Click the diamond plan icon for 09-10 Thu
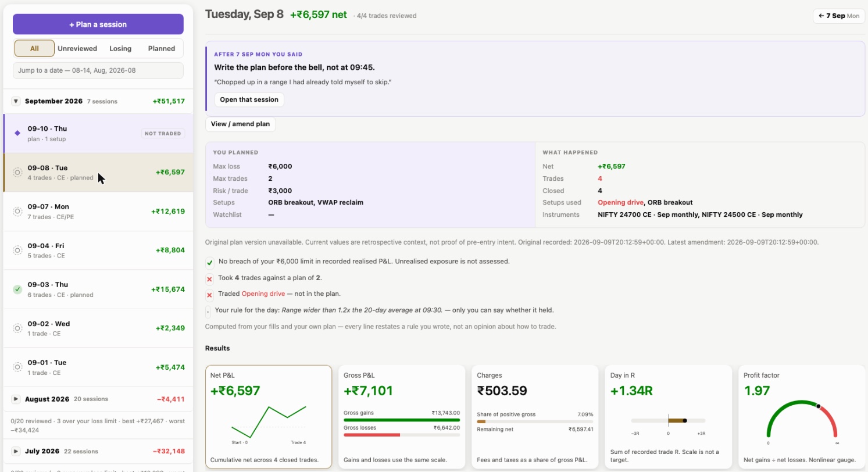This screenshot has width=868, height=472. pos(17,133)
